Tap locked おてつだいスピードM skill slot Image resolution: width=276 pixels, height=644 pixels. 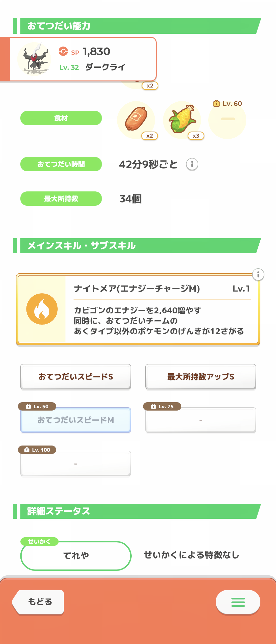click(x=76, y=420)
